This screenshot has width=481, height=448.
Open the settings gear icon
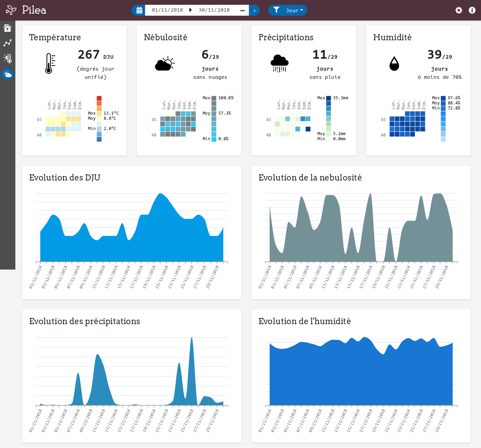tap(459, 10)
